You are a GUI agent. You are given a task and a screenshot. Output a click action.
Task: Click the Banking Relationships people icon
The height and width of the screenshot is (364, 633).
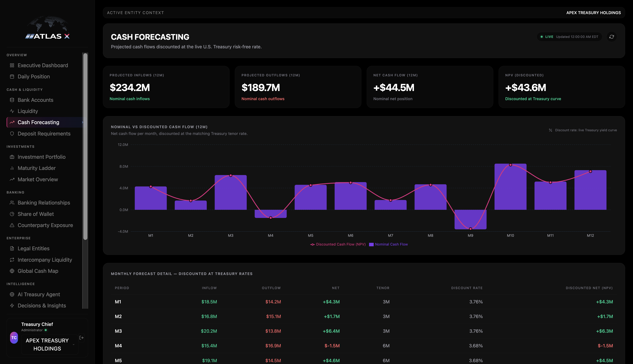12,203
